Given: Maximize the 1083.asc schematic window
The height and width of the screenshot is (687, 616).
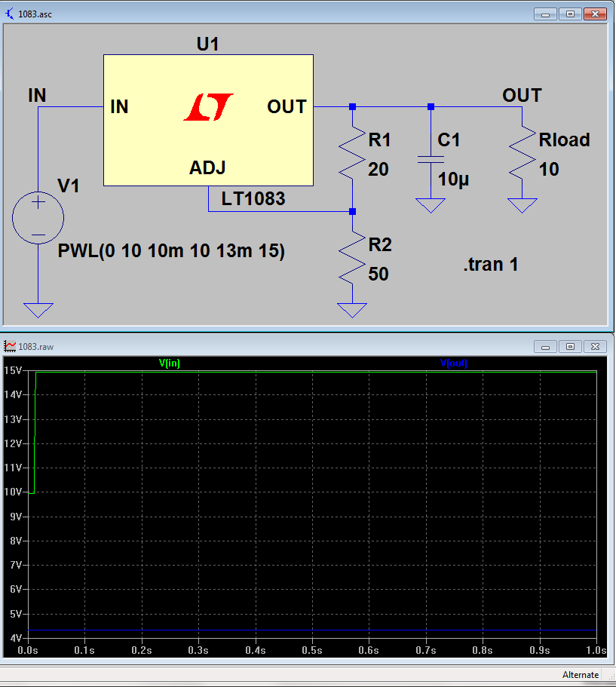Looking at the screenshot, I should pos(570,14).
